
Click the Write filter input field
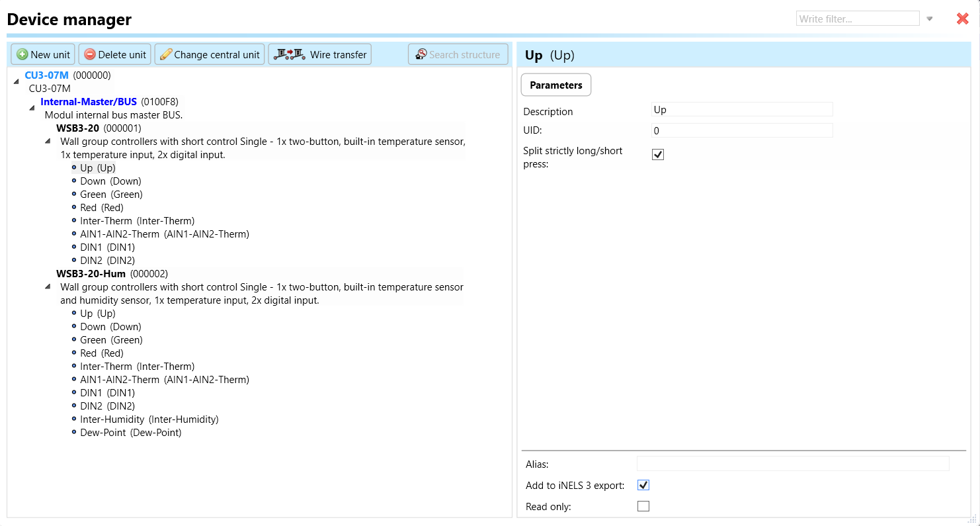click(857, 19)
